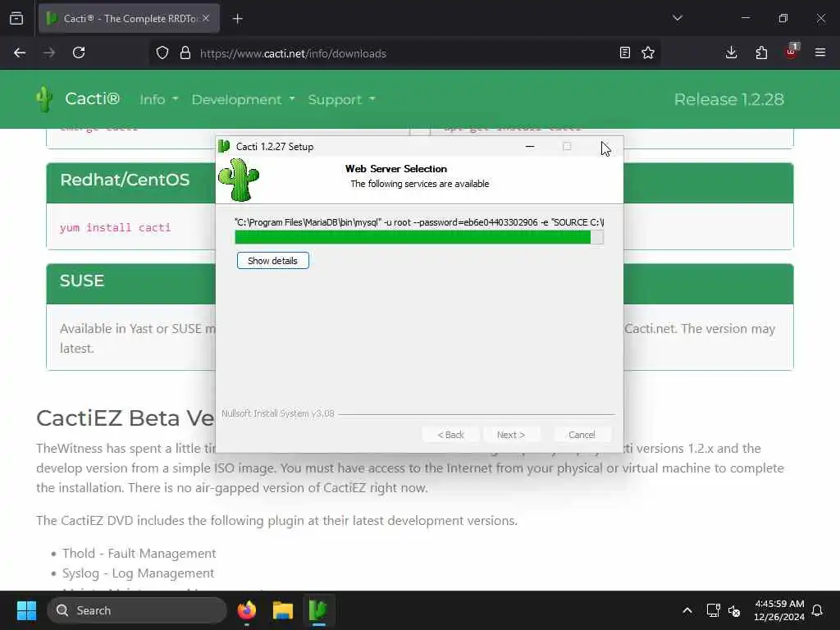Open the tracking protection shield icon

(x=162, y=53)
